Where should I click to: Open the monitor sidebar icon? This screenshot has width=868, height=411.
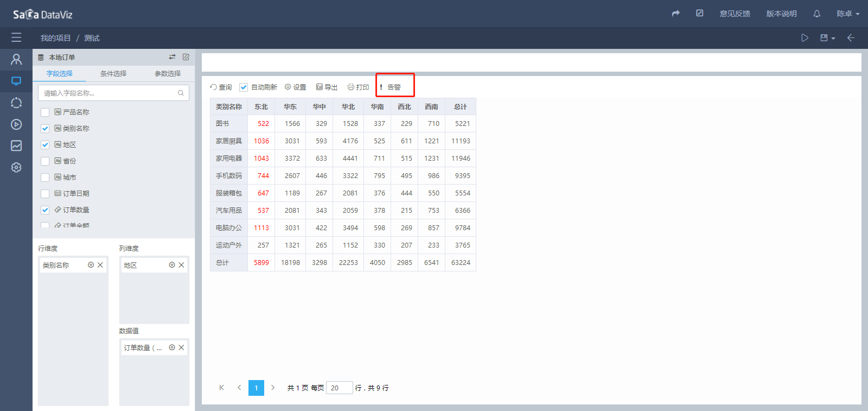(16, 81)
